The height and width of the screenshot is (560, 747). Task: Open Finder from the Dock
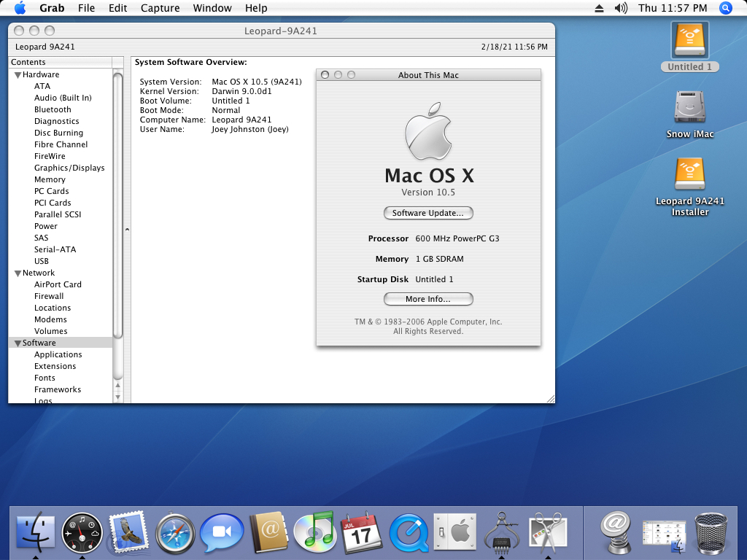[x=34, y=533]
